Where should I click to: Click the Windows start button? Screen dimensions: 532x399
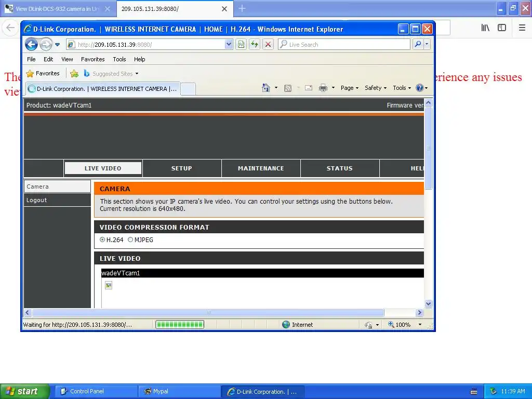pyautogui.click(x=25, y=392)
